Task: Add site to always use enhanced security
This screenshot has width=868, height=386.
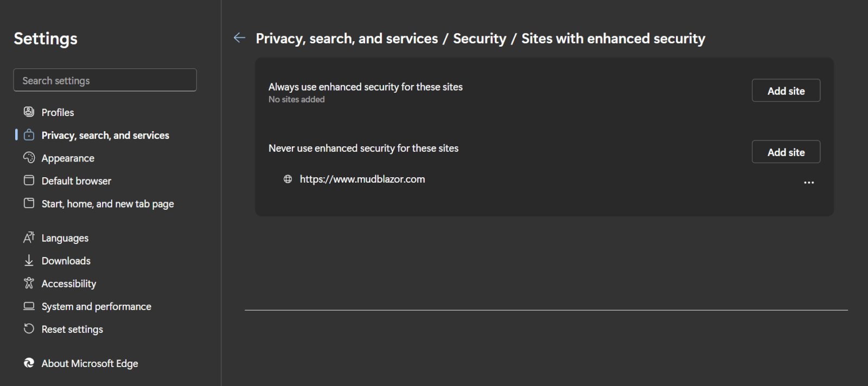Action: (x=786, y=91)
